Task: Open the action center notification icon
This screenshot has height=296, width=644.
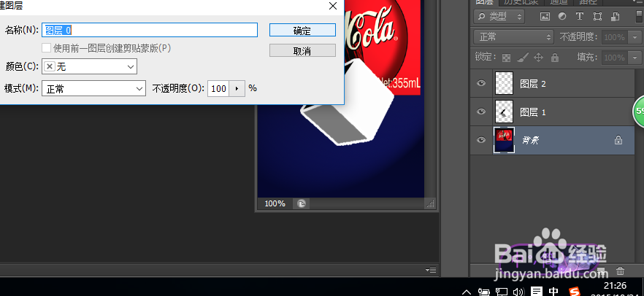Action: tap(536, 292)
